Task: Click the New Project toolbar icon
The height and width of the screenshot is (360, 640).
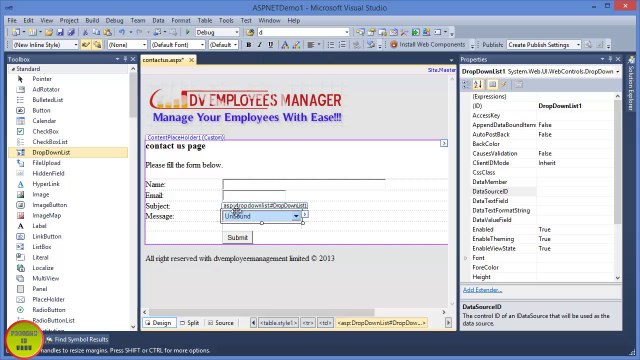Action: pyautogui.click(x=16, y=32)
